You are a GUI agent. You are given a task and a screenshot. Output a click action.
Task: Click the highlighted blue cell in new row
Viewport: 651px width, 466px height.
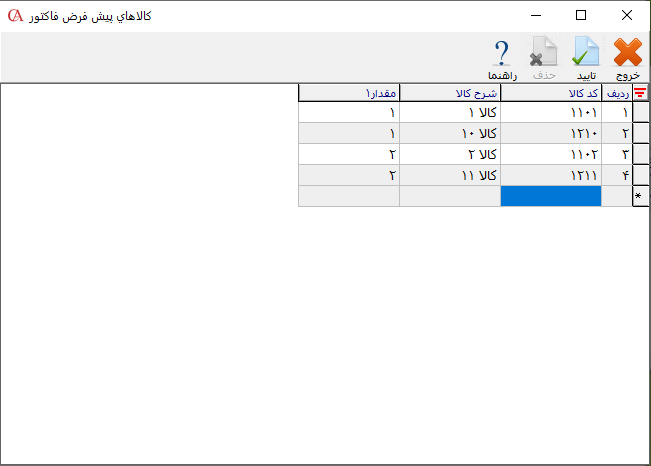coord(551,197)
